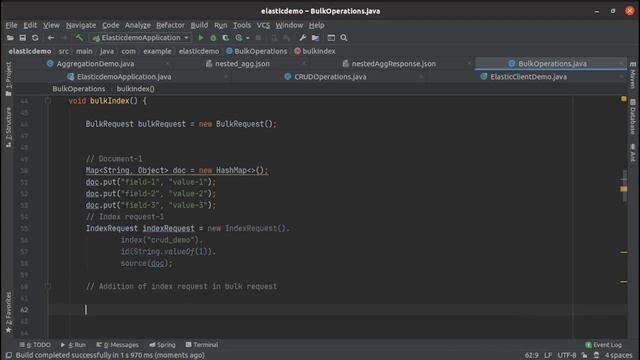
Task: Click bulkIndex() in editor breadcrumb bar
Action: click(x=136, y=89)
